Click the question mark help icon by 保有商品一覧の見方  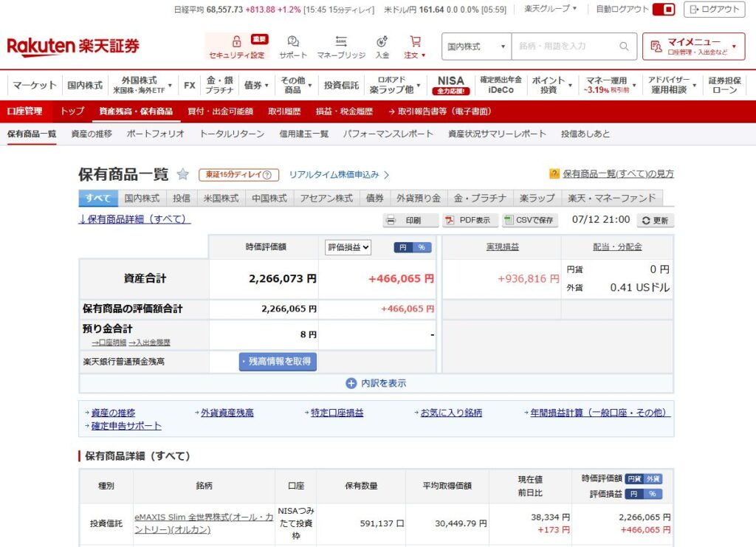pyautogui.click(x=554, y=173)
